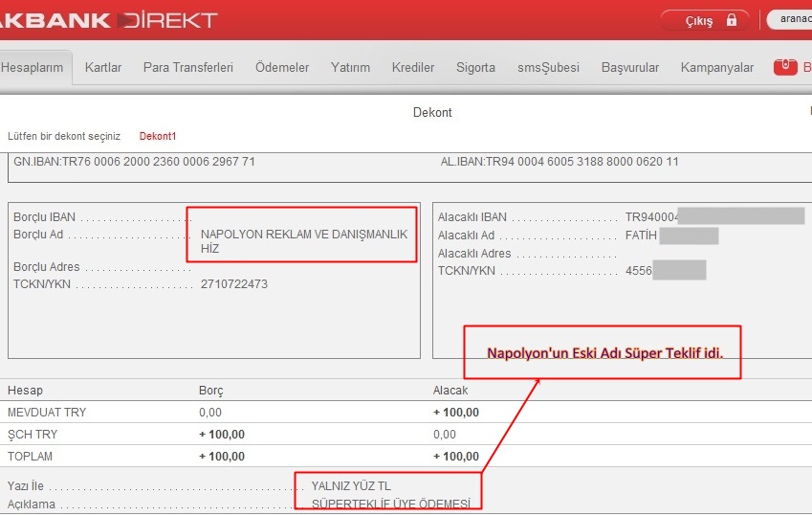Viewport: 812px width, 516px height.
Task: Click SÜPERTEKLİF ÜYE ÖDEMESİ description text
Action: tap(391, 504)
